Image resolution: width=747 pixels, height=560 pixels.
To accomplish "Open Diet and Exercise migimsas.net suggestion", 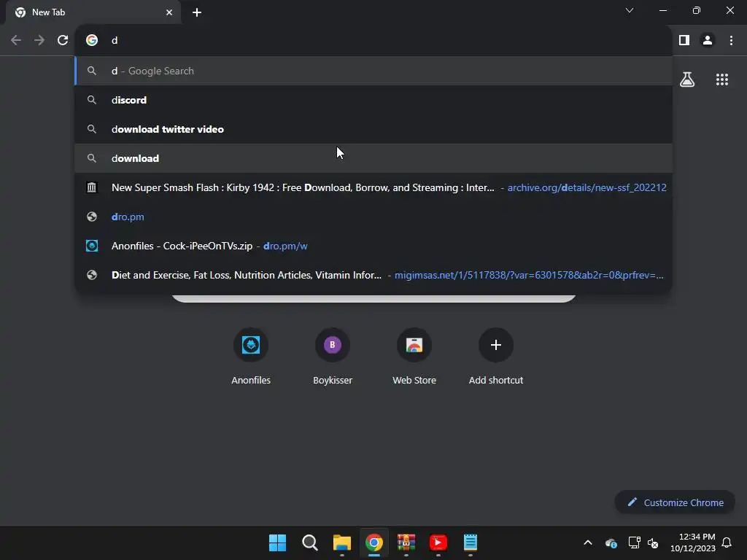I will pyautogui.click(x=373, y=275).
